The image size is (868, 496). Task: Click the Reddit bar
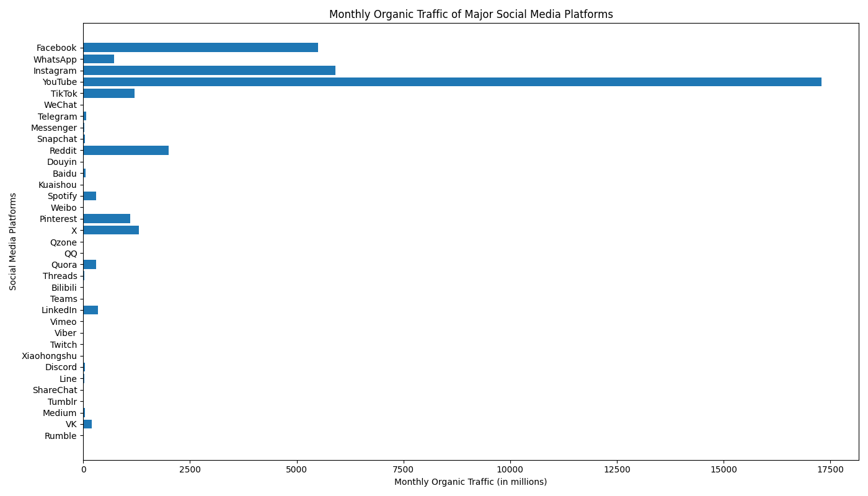(x=126, y=151)
